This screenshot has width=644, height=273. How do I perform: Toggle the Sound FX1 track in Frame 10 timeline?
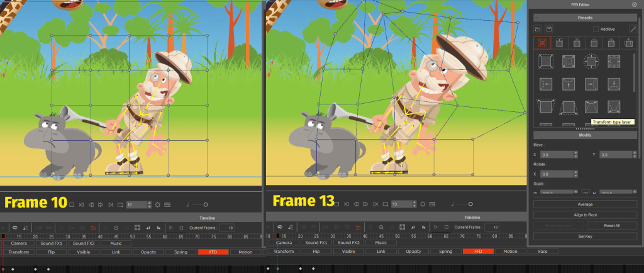52,243
